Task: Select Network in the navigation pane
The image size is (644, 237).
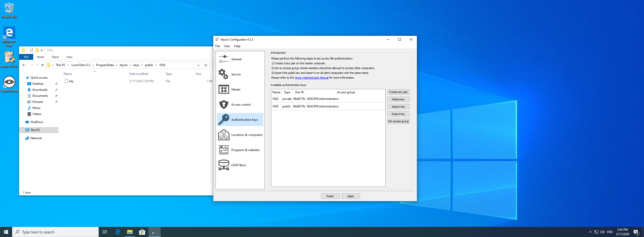Action: [36, 138]
